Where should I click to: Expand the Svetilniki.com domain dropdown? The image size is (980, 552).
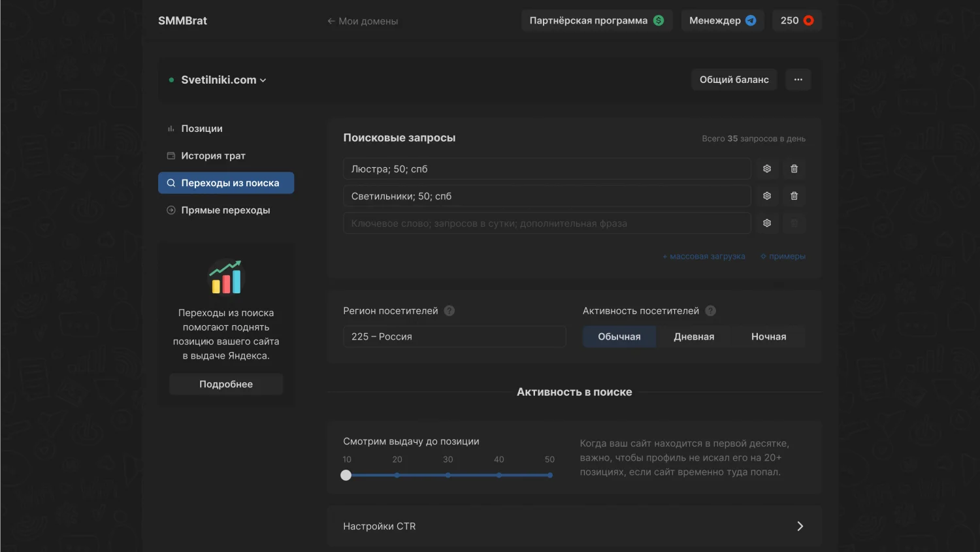click(223, 80)
